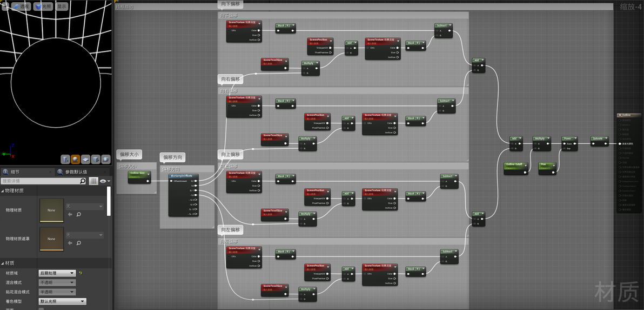Select the cube preview mesh icon
644x310 pixels.
(x=96, y=159)
